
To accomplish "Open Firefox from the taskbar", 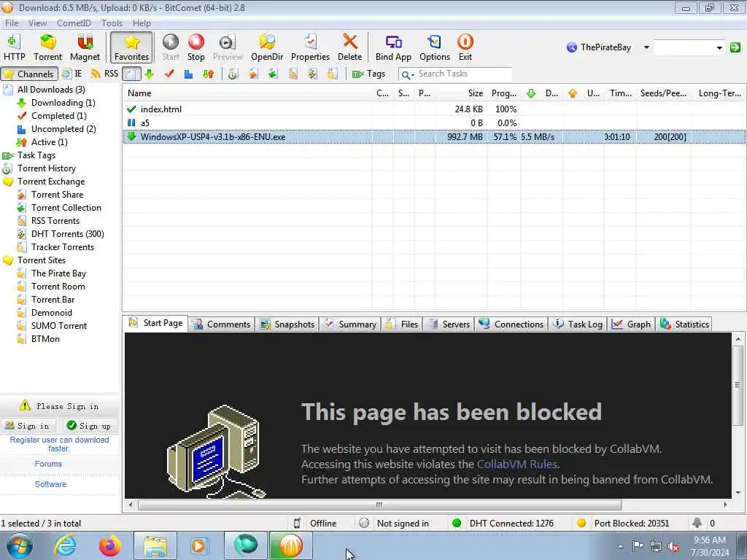I will click(109, 545).
